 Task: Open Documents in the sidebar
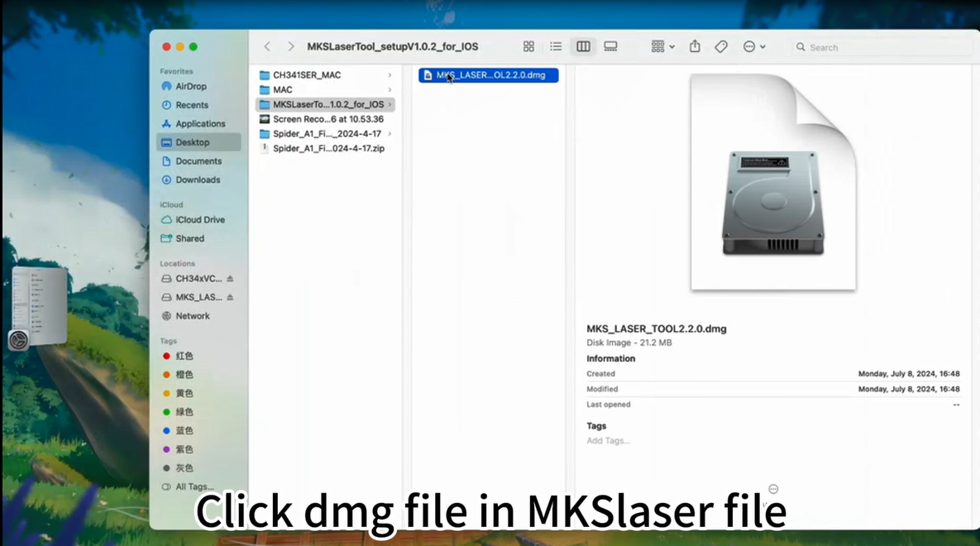click(x=198, y=161)
